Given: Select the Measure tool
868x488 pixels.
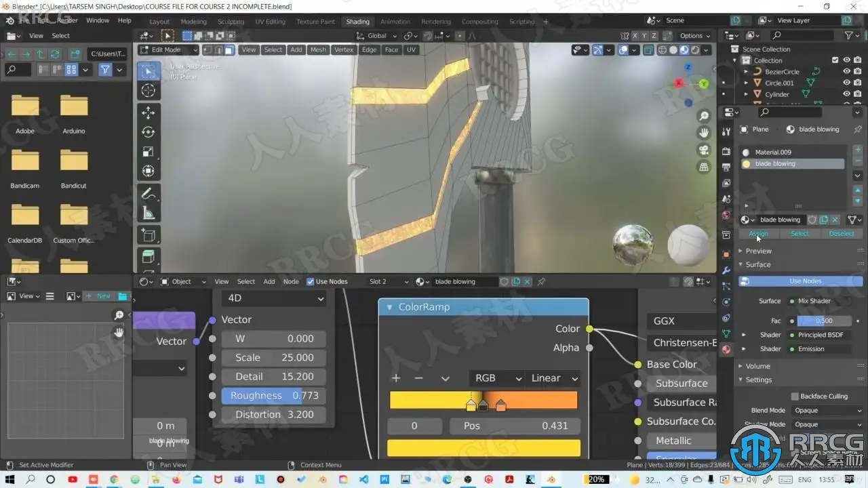Looking at the screenshot, I should pos(149,213).
